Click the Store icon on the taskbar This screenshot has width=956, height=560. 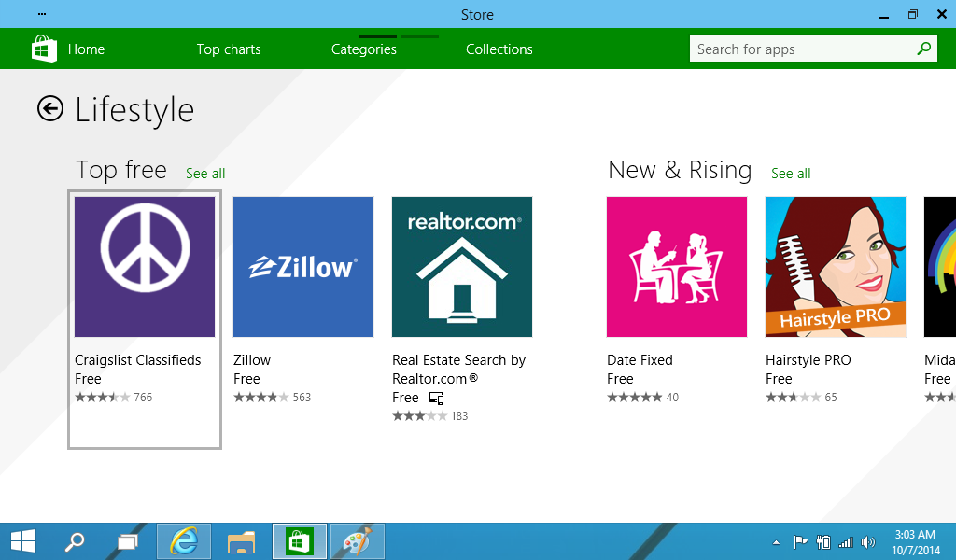point(300,541)
